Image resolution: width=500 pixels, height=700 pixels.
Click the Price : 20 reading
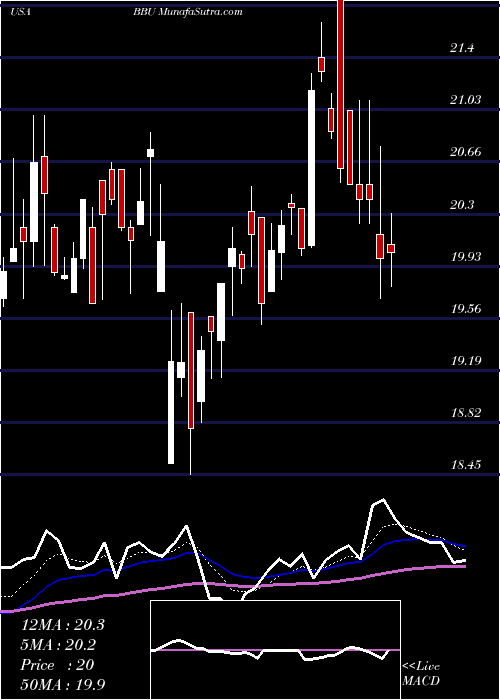(x=57, y=665)
